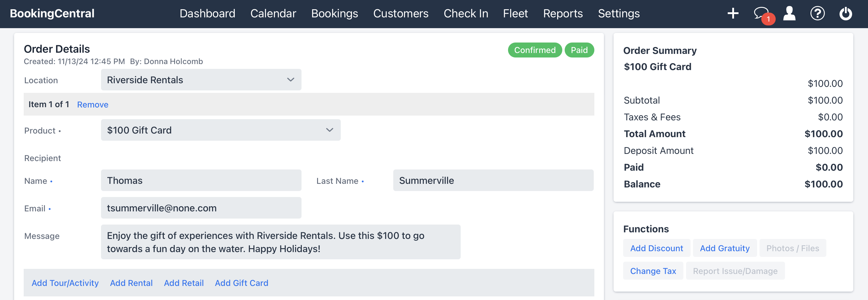Image resolution: width=868 pixels, height=300 pixels.
Task: Open the user profile icon
Action: (789, 13)
